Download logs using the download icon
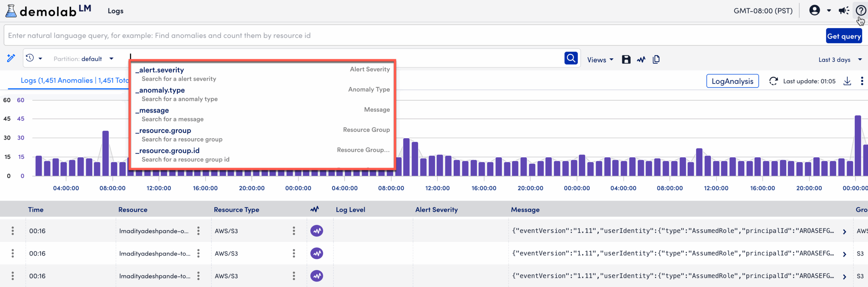 pos(847,81)
